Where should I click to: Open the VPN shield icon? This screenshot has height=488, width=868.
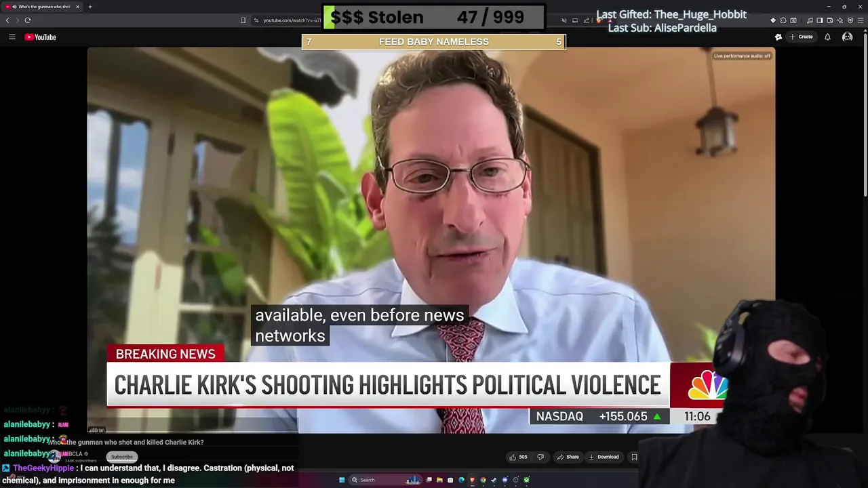pyautogui.click(x=850, y=20)
